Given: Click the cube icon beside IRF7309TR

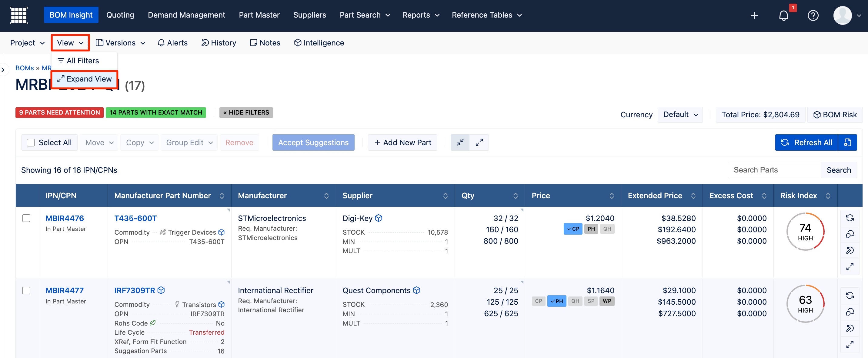Looking at the screenshot, I should [x=161, y=290].
